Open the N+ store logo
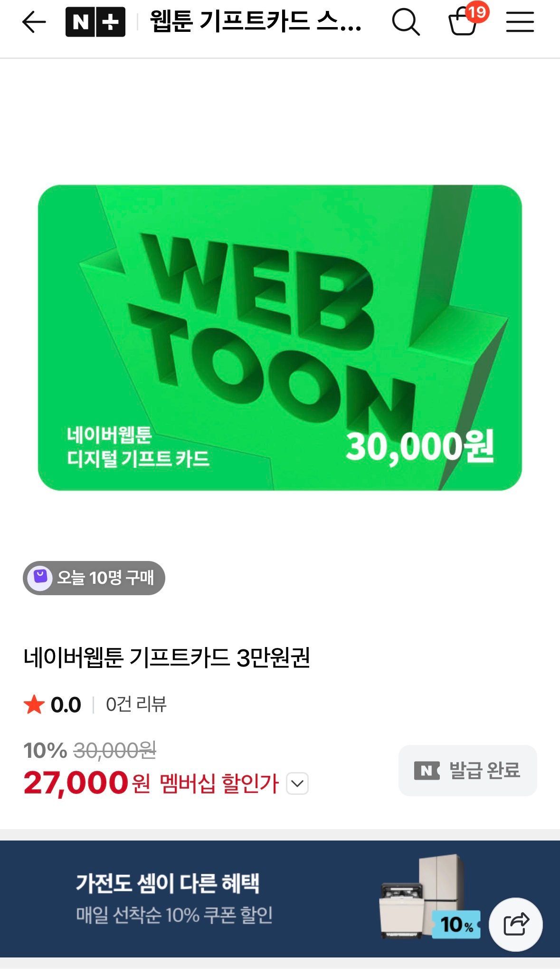The width and height of the screenshot is (560, 976). click(95, 22)
